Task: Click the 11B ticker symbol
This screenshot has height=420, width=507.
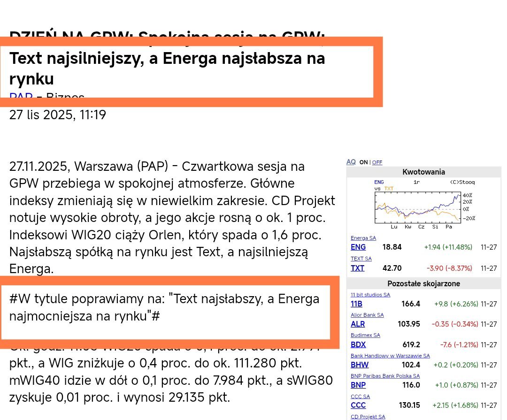Action: [356, 304]
